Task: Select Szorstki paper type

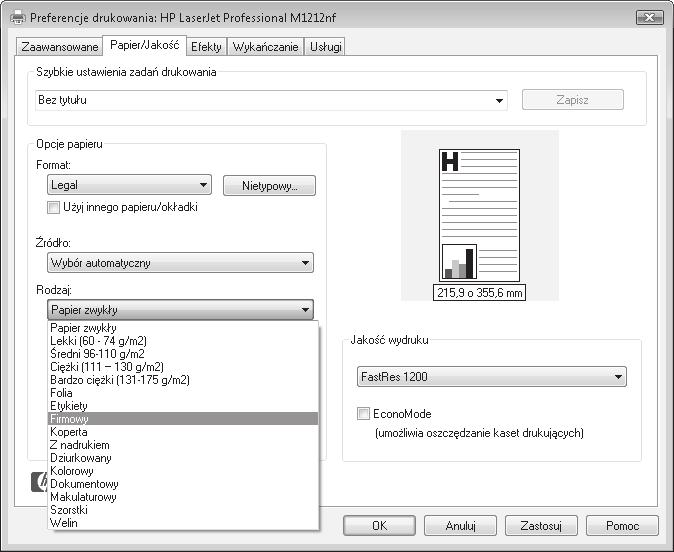Action: 183,510
